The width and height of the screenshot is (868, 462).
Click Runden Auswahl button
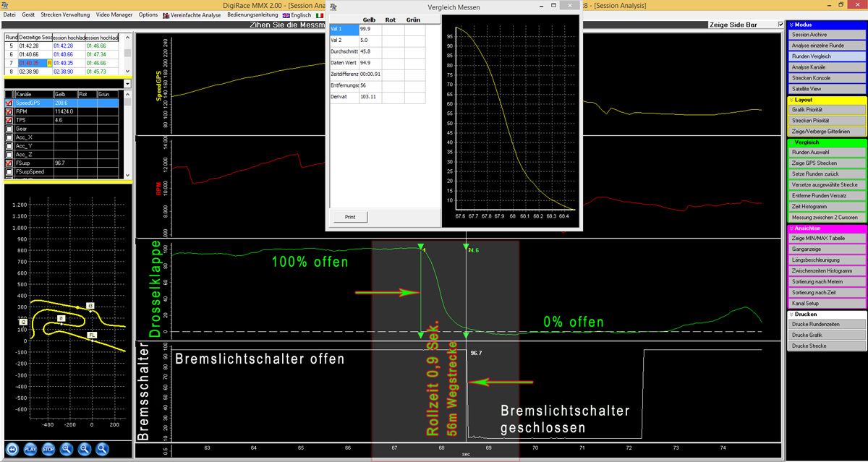tap(827, 153)
